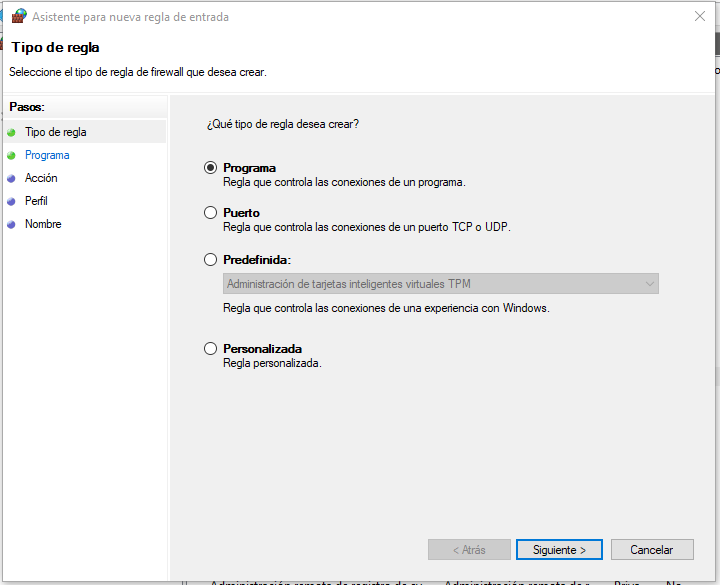720x585 pixels.
Task: Click the purple bullet beside Acción step
Action: tap(11, 178)
